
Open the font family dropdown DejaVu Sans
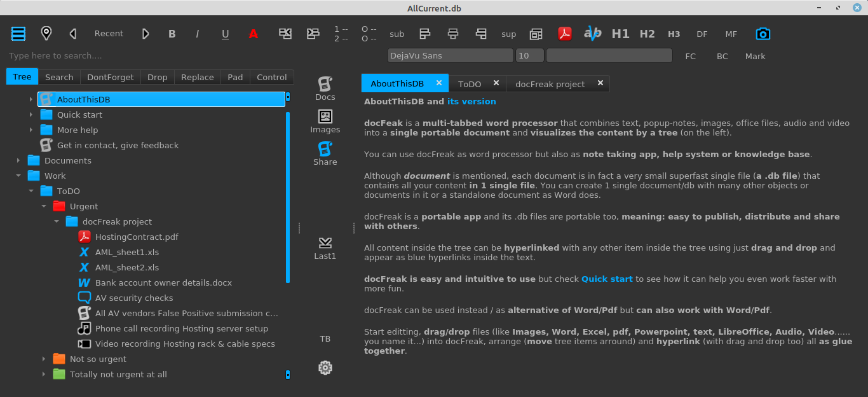pyautogui.click(x=450, y=56)
